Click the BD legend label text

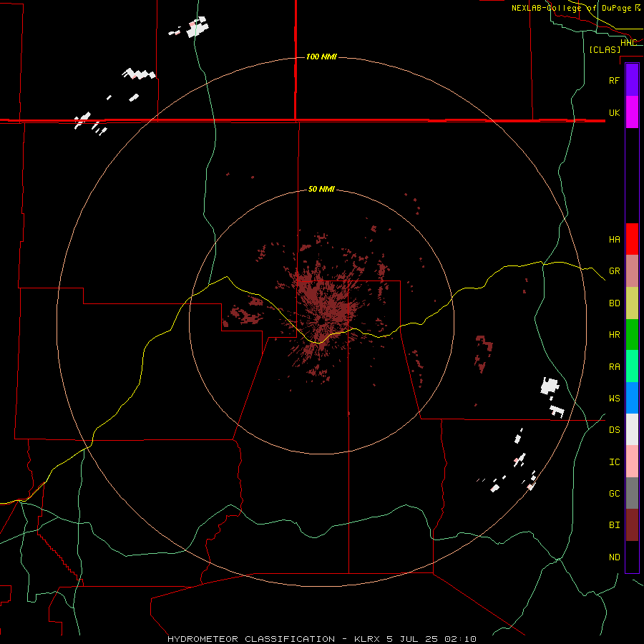tap(615, 303)
